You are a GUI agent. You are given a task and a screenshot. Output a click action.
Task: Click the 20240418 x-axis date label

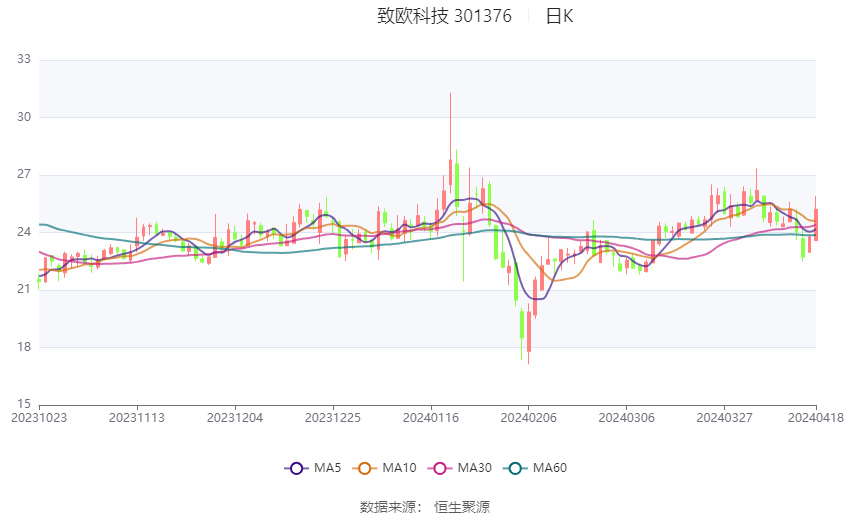[x=816, y=418]
